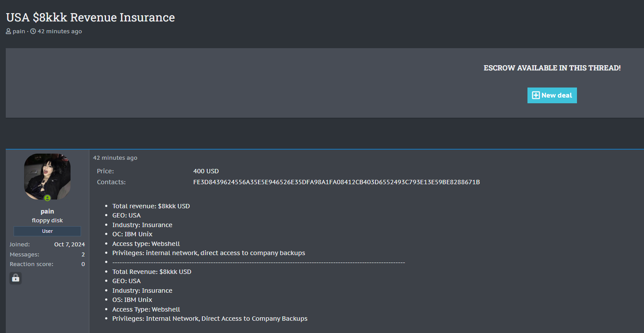Click the New deal button
Image resolution: width=644 pixels, height=333 pixels.
[552, 95]
